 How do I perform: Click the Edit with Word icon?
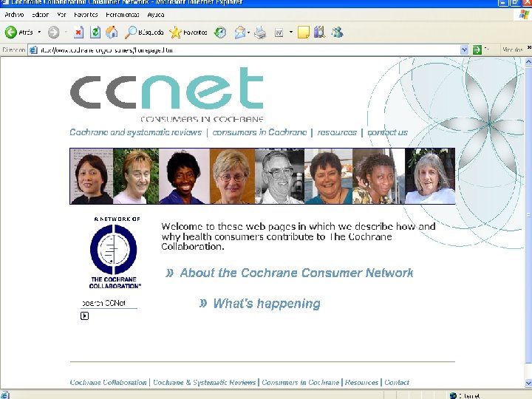click(x=279, y=33)
